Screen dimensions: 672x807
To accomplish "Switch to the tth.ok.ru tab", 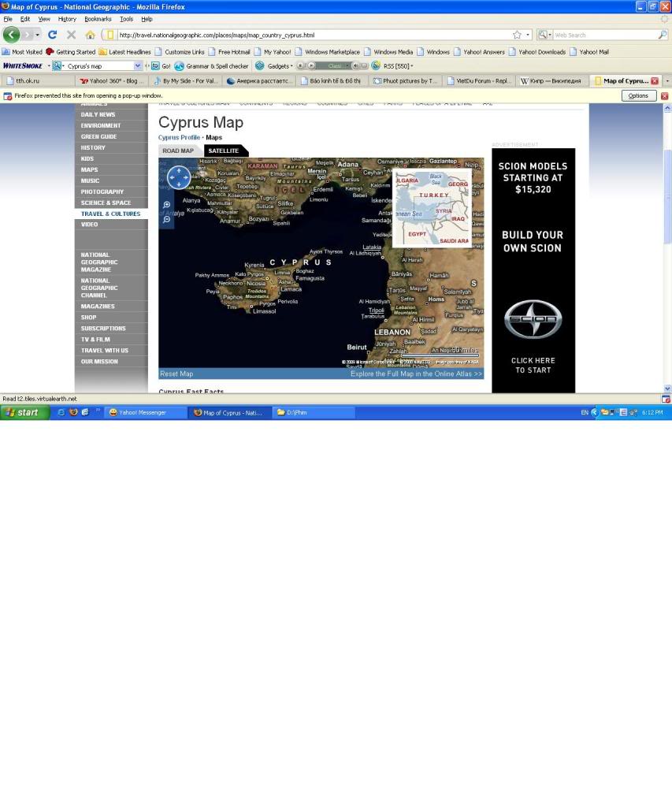I will (x=39, y=81).
